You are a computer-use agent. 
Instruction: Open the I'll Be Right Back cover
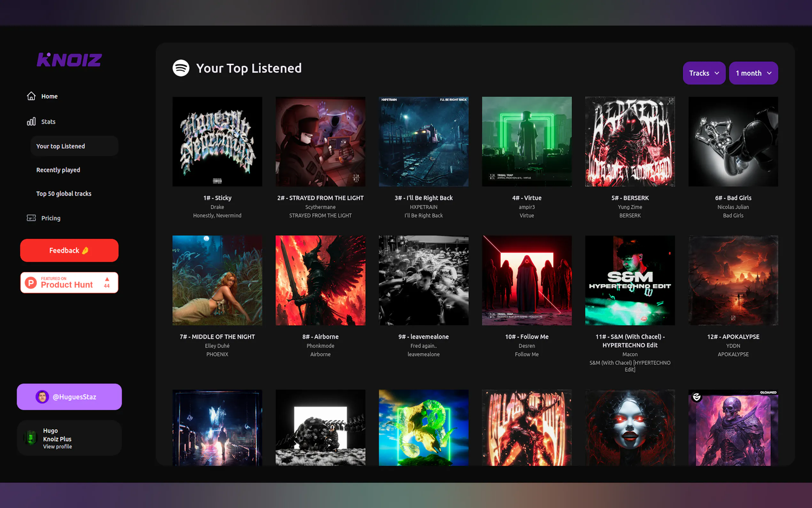424,141
